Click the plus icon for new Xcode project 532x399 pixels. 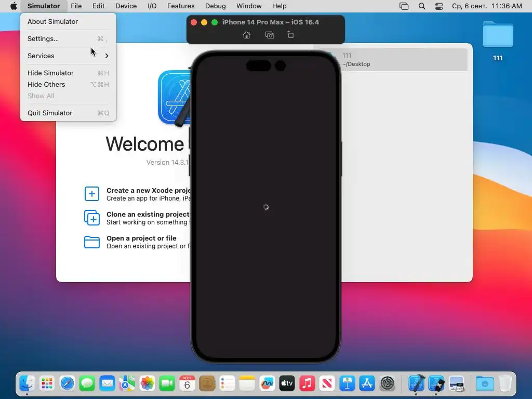[x=92, y=194]
